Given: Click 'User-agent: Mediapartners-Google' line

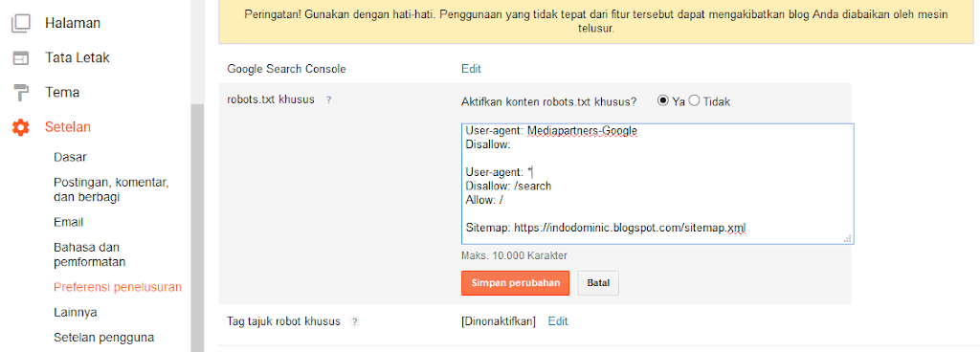Looking at the screenshot, I should point(551,131).
